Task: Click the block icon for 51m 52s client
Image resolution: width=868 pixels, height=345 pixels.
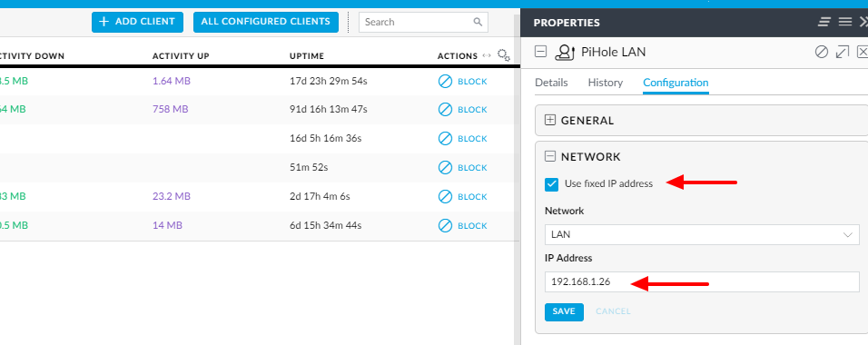Action: tap(445, 167)
